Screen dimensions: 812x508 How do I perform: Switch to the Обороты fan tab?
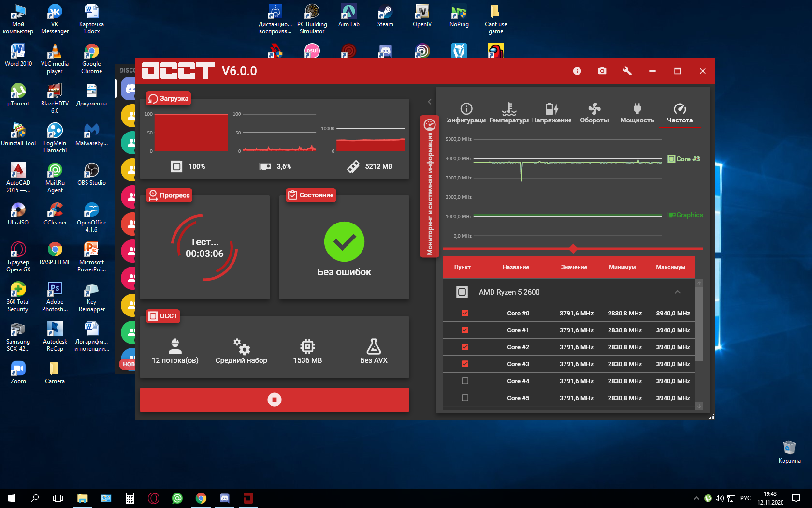(594, 113)
